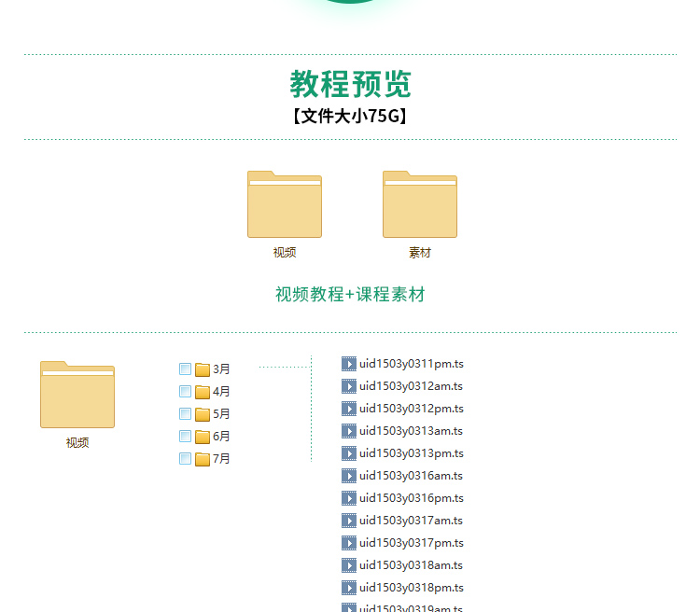Screen dimensions: 700x612
Task: Open file uid1503y0313am.ts
Action: [x=411, y=431]
